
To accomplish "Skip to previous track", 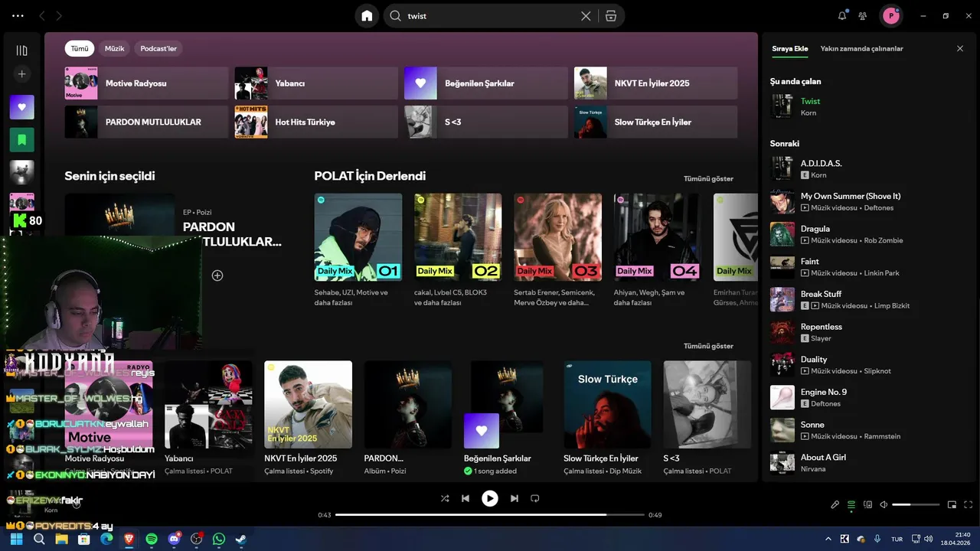I will 465,498.
